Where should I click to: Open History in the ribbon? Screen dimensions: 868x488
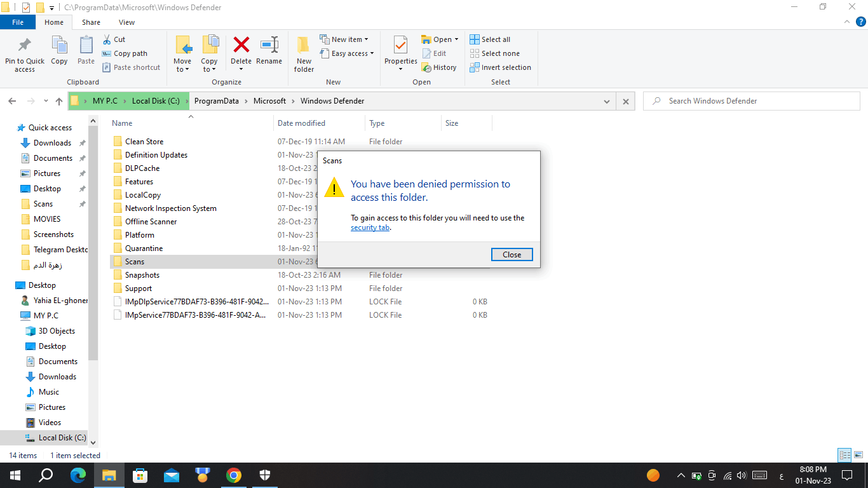click(439, 67)
